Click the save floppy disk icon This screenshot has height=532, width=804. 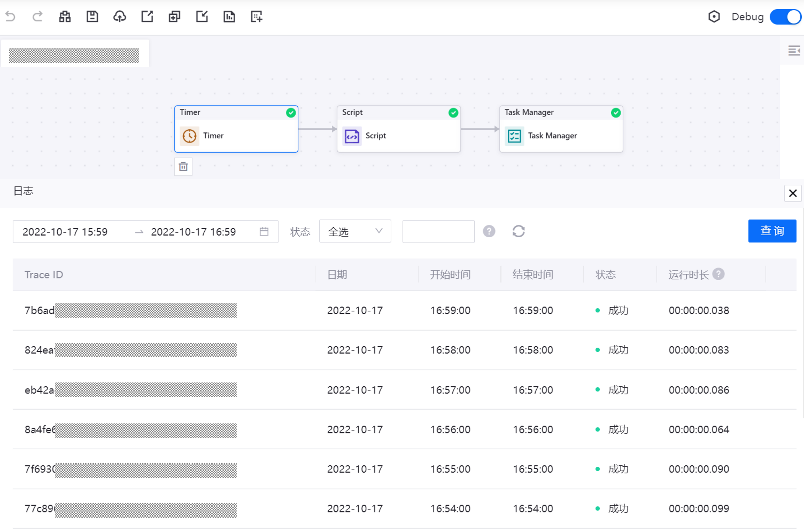point(92,16)
